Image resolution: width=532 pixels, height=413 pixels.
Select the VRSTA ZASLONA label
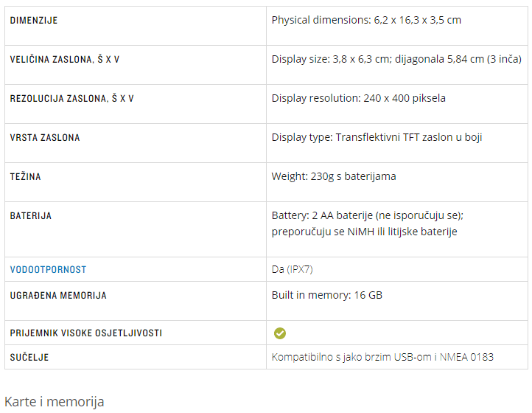(x=45, y=138)
